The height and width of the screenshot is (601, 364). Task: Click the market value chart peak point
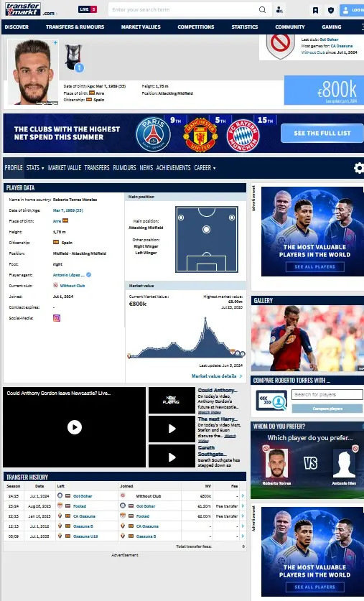(x=205, y=319)
